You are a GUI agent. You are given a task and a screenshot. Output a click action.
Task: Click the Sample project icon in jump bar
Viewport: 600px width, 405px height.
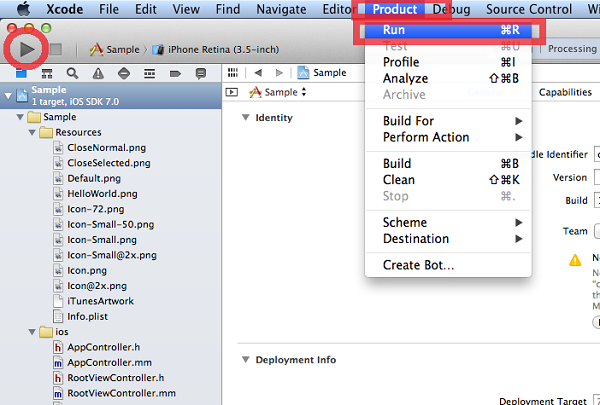[303, 72]
